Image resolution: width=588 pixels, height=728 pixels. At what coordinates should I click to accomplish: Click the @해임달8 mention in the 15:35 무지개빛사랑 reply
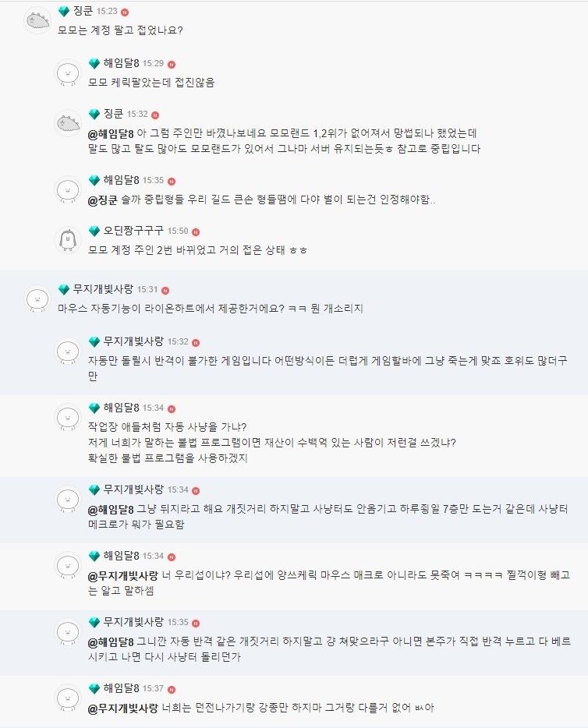coord(111,643)
